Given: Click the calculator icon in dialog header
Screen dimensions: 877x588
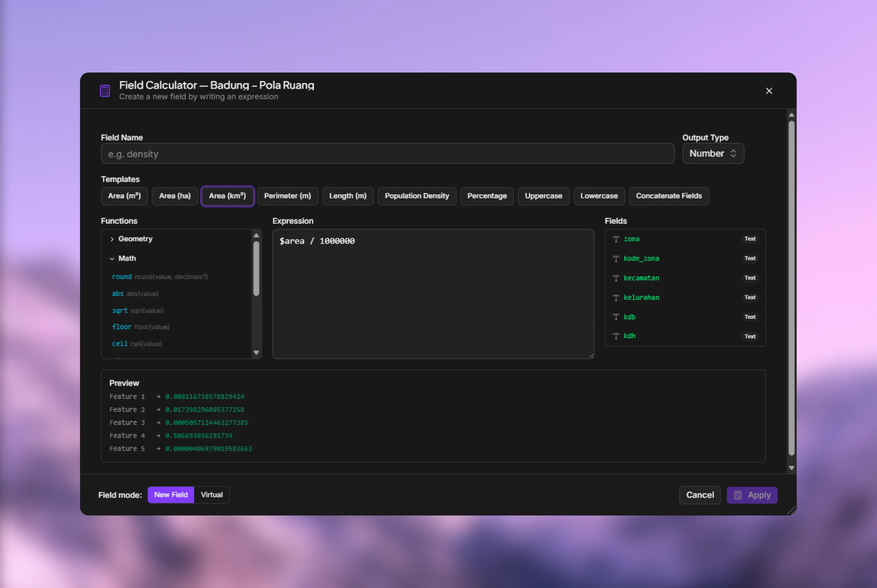Looking at the screenshot, I should [105, 91].
